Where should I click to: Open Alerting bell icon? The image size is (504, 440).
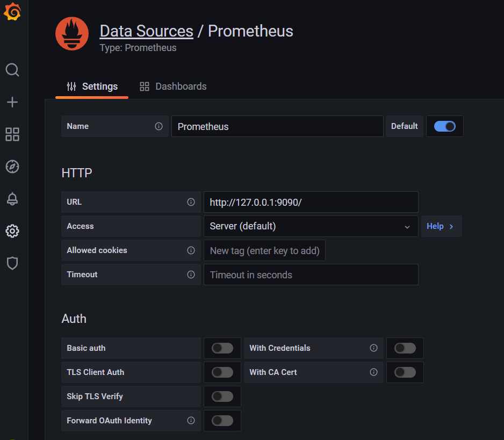pos(12,199)
